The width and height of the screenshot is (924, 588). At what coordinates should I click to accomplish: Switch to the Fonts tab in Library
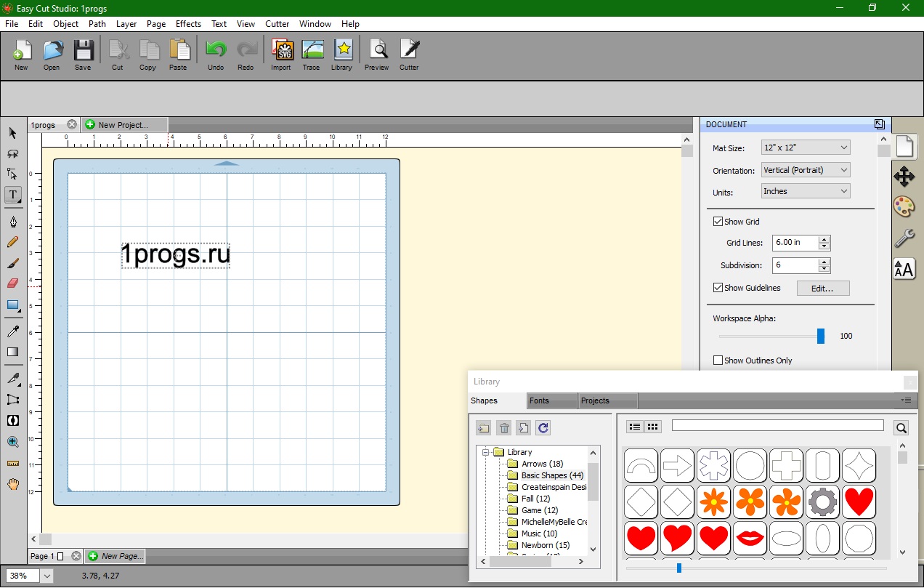pos(551,400)
